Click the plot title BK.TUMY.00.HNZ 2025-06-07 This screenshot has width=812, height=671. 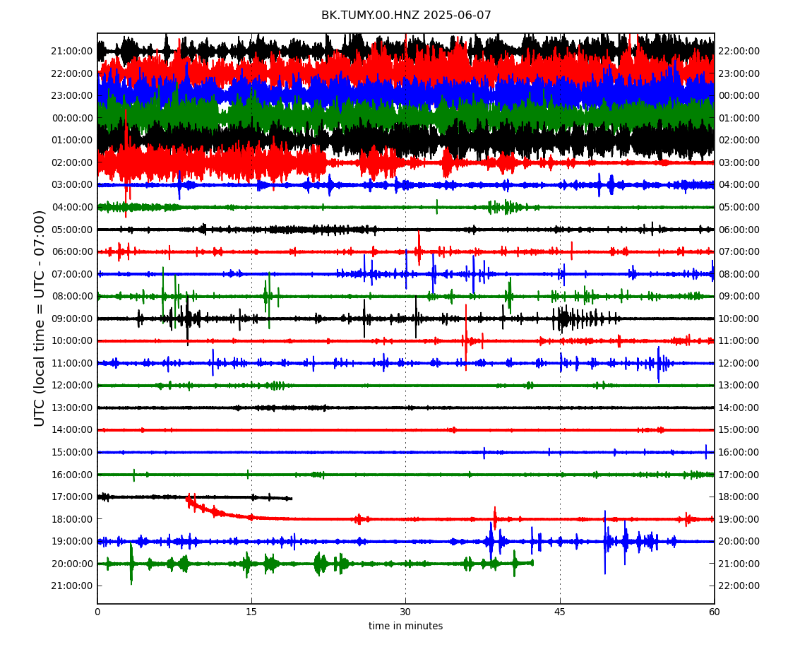click(x=406, y=15)
